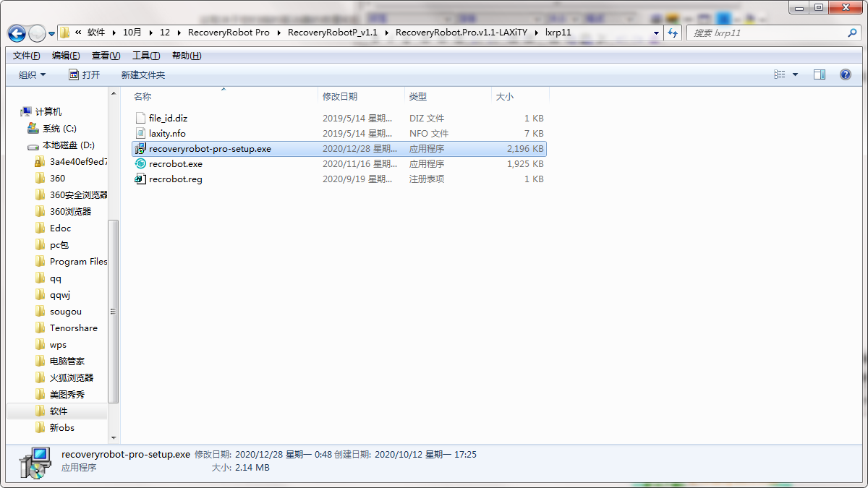The image size is (868, 488).
Task: Select 本地磁盘 (D:) drive
Action: pyautogui.click(x=68, y=145)
